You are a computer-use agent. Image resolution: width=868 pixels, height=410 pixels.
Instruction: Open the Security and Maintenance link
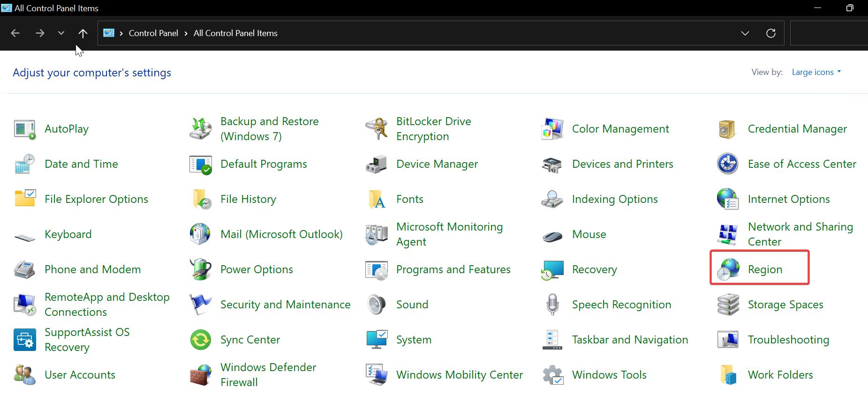pos(286,305)
